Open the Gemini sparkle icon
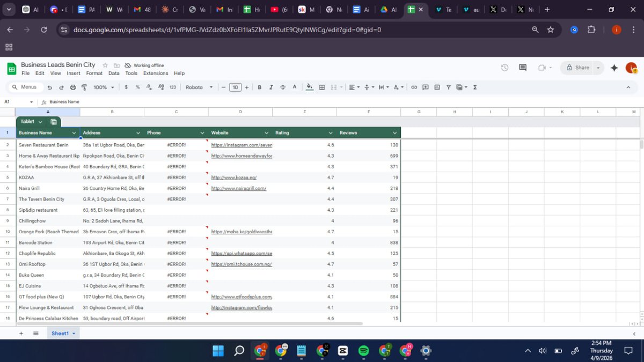 [x=614, y=68]
